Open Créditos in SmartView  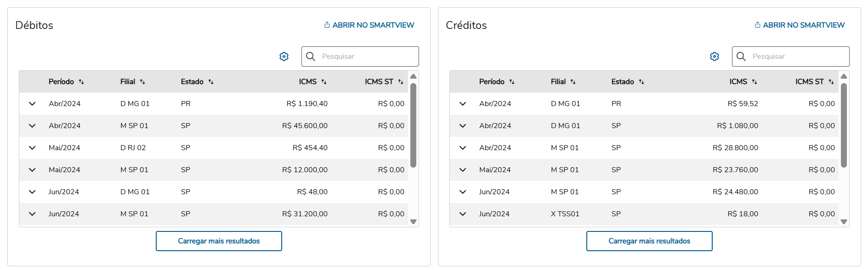point(800,25)
